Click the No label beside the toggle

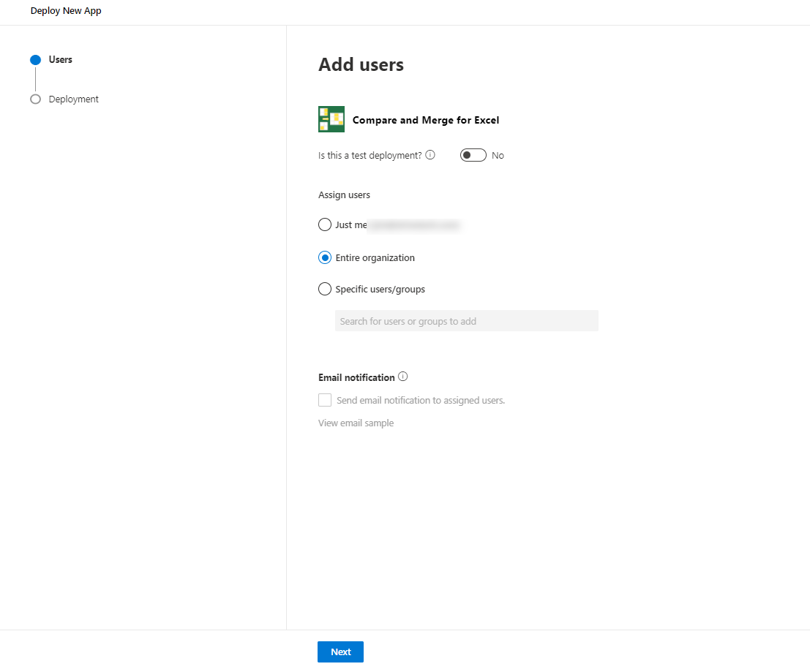[x=498, y=155]
